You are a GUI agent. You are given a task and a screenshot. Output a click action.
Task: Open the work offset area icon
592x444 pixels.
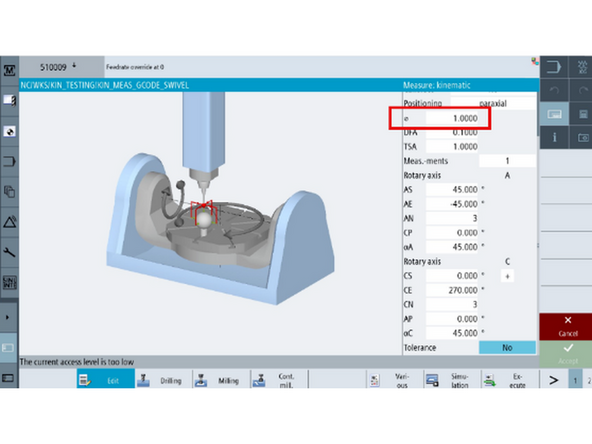coord(9,131)
